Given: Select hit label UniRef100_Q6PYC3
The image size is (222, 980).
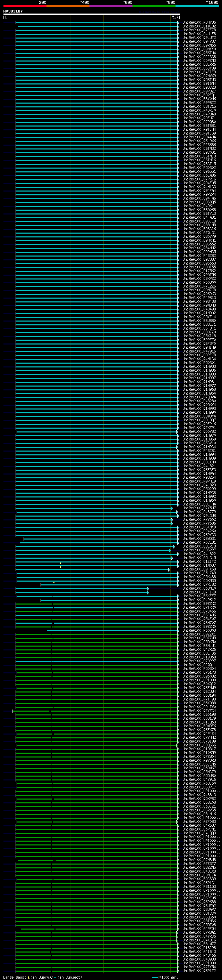Looking at the screenshot, I should tap(199, 535).
